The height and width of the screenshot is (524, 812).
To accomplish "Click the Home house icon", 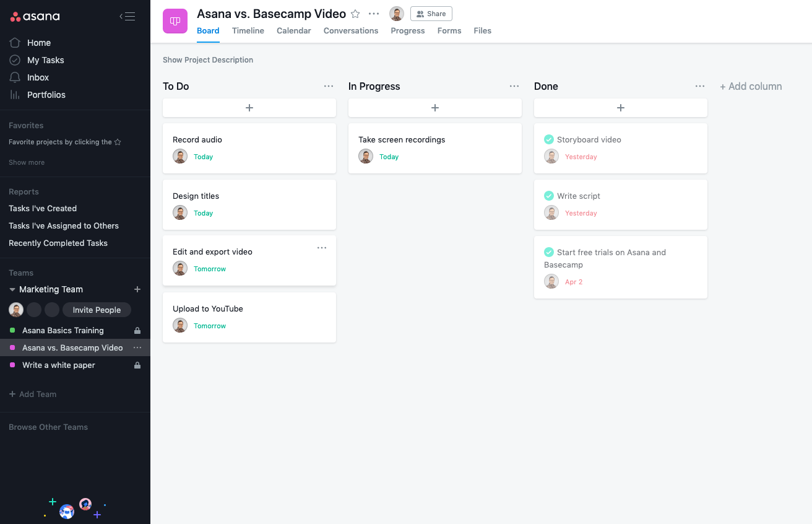I will click(15, 43).
